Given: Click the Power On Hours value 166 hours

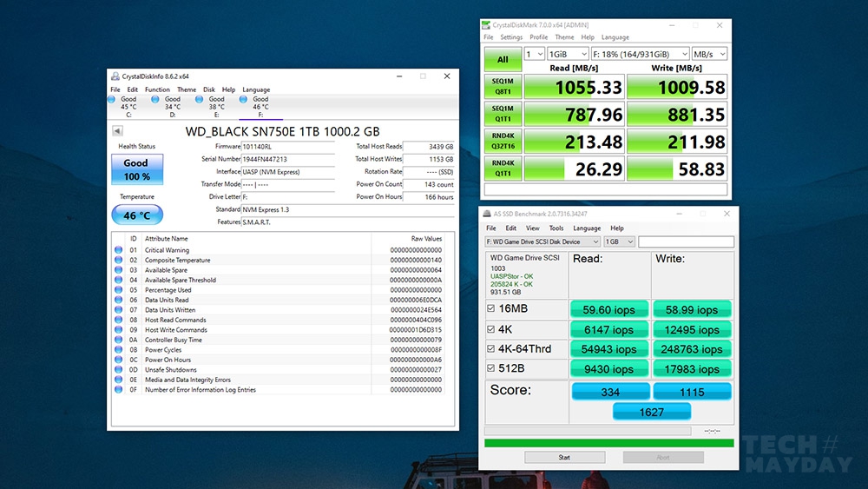Looking at the screenshot, I should (429, 196).
